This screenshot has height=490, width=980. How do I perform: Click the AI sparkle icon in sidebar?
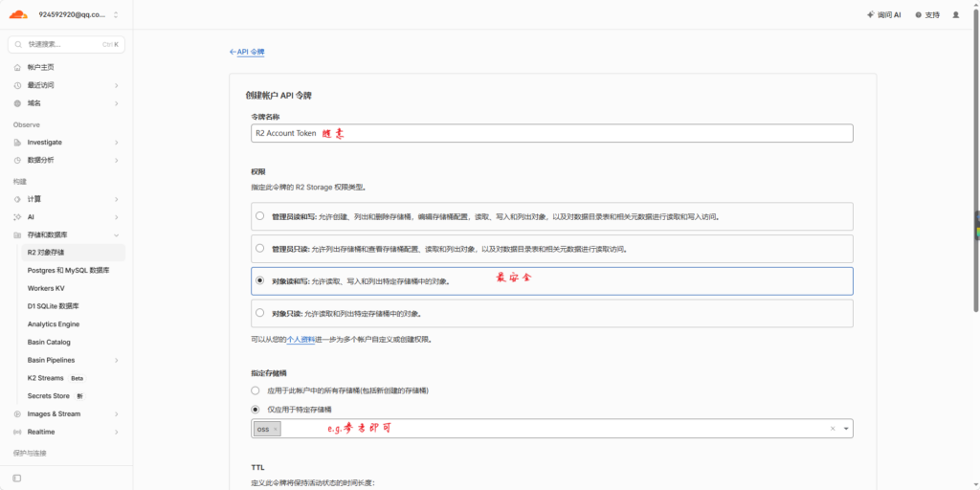pos(17,217)
